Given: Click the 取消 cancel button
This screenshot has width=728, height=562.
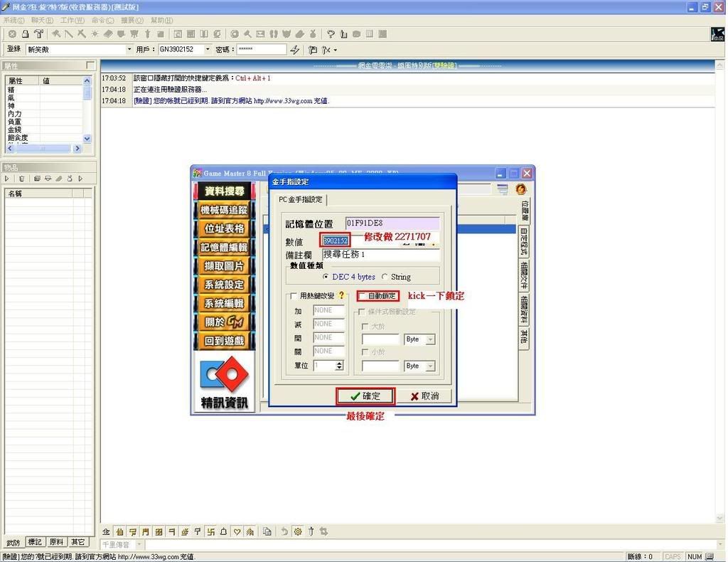Looking at the screenshot, I should (x=424, y=396).
